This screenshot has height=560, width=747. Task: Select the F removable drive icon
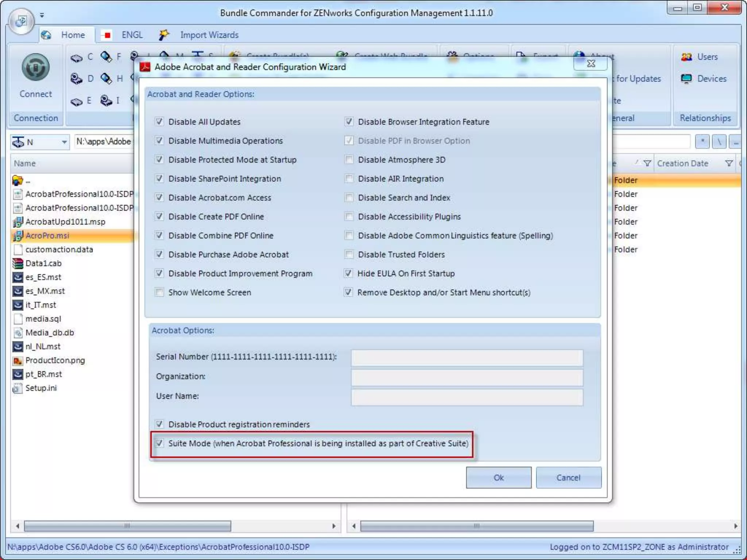[106, 57]
